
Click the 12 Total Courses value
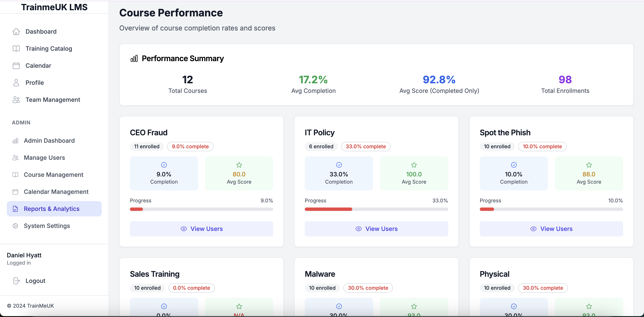tap(187, 80)
